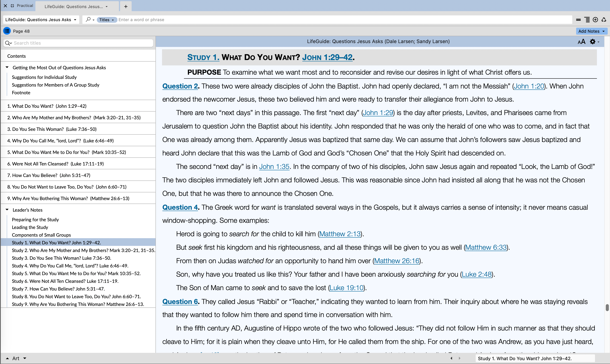Collapse Getting the Most Out section
Screen dimensions: 610x364
(x=7, y=67)
